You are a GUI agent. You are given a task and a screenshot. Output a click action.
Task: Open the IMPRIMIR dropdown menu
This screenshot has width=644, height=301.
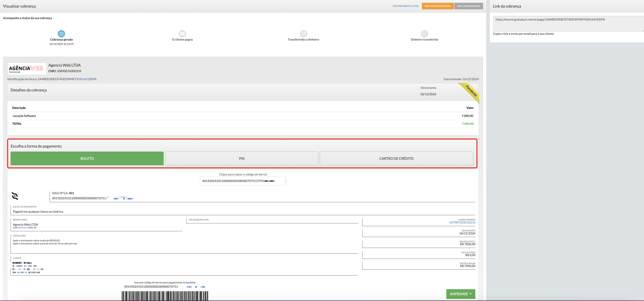click(460, 294)
